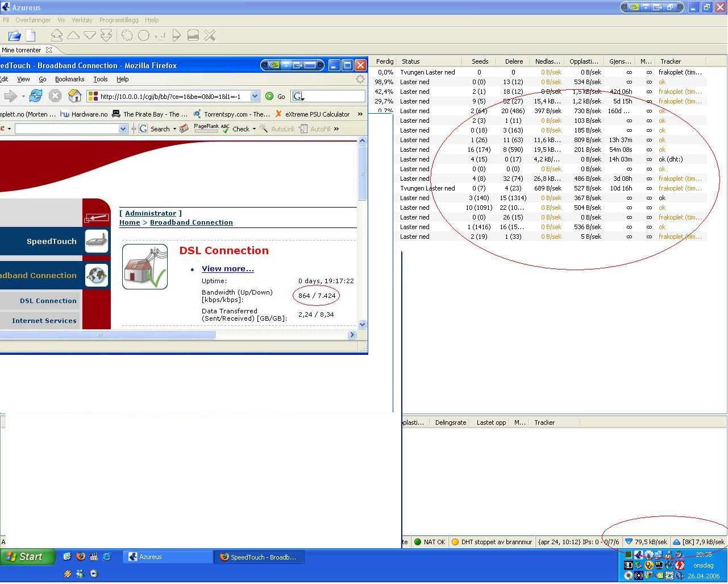Click the Firefox search engine box
728x584 pixels.
[328, 97]
